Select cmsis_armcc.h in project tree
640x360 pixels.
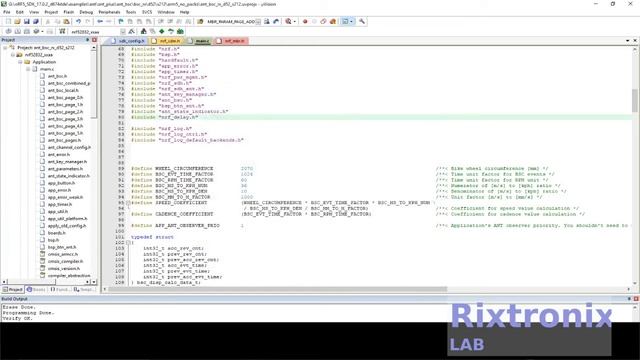pyautogui.click(x=62, y=254)
